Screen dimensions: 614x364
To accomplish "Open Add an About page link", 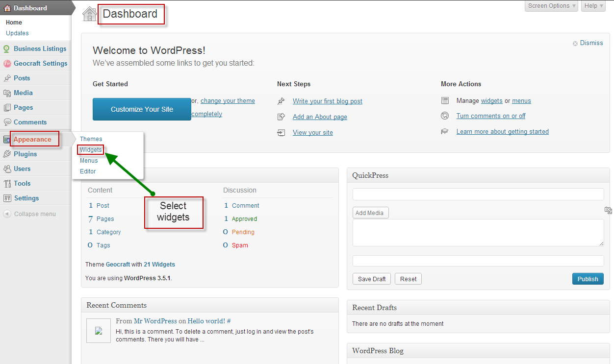I will coord(320,117).
